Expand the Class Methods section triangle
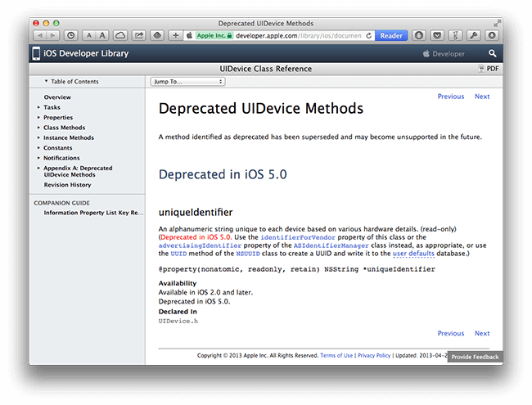Viewport: 532px width, 405px height. [38, 128]
